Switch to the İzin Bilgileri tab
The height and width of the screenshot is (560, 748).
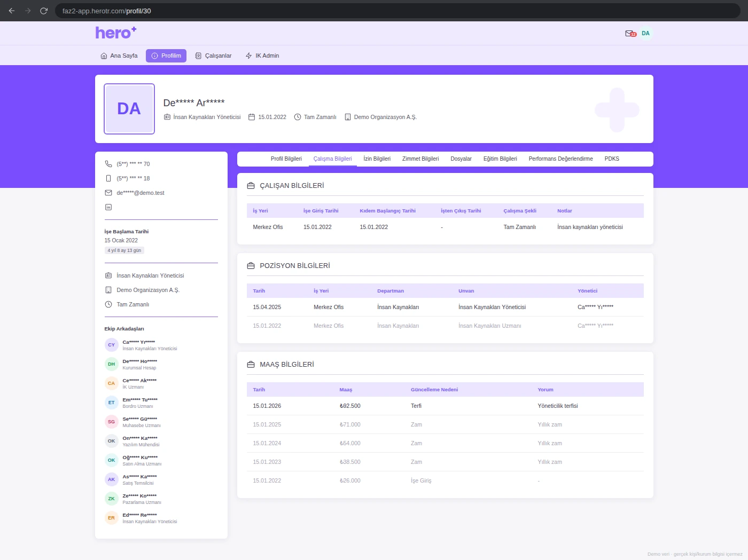(377, 159)
